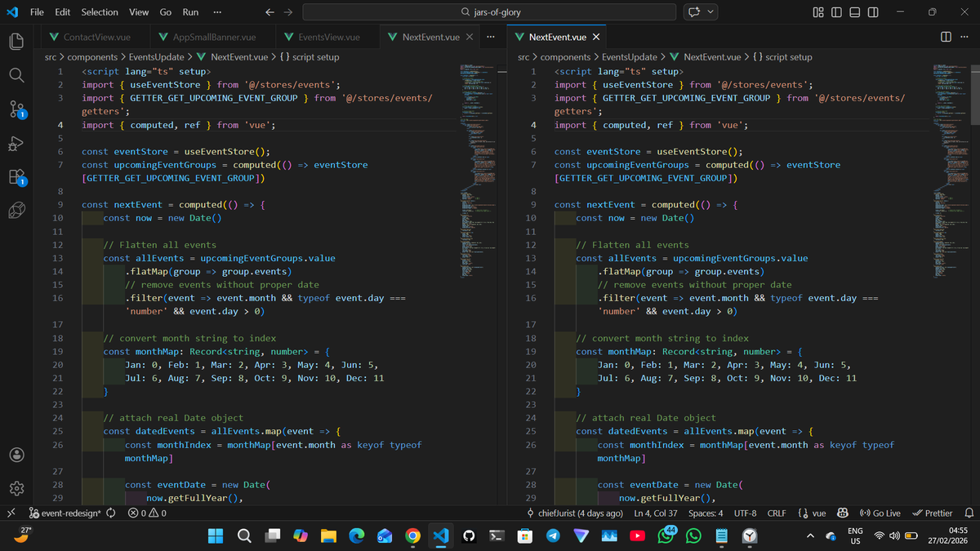
Task: Click the Copilot chat icon in title bar
Action: (x=694, y=12)
